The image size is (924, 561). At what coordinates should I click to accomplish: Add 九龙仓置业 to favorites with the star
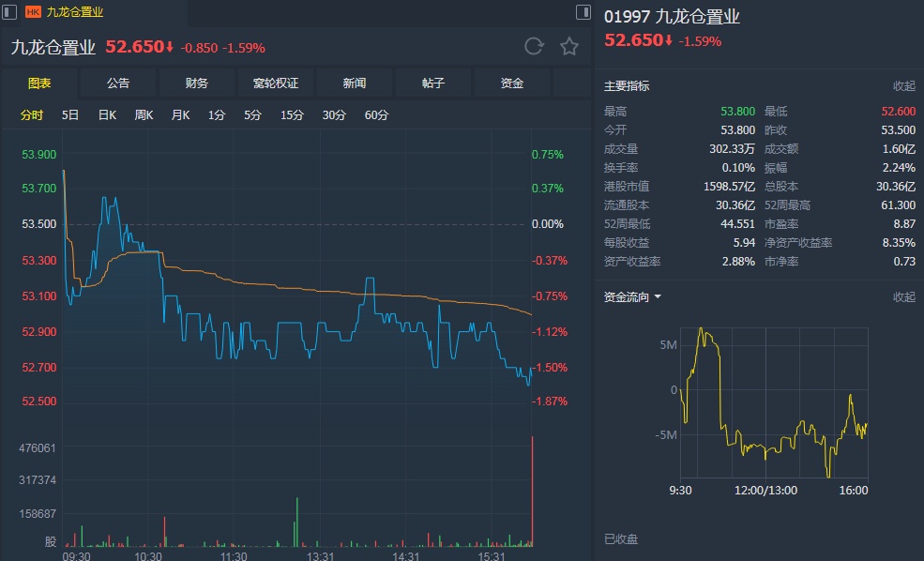pyautogui.click(x=569, y=47)
